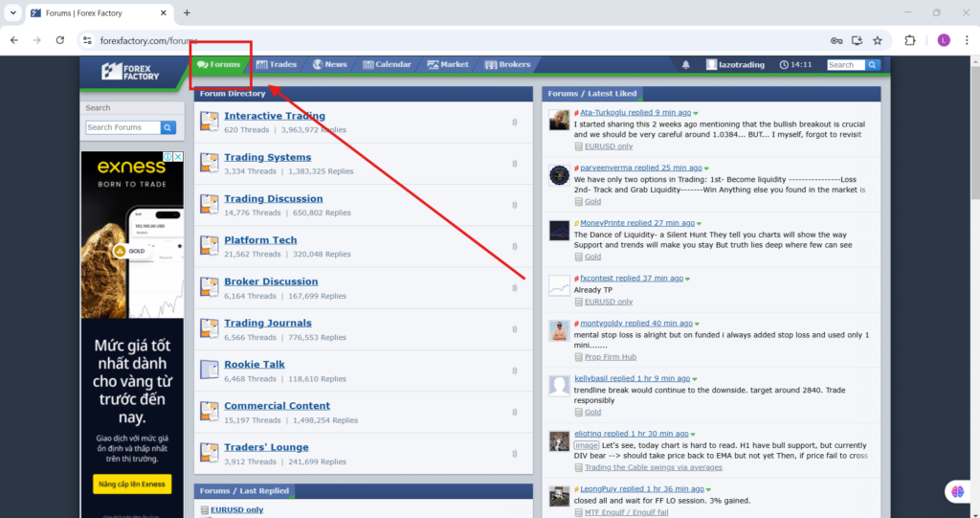Click the montygoldy user avatar thumbnail
Screen dimensions: 980x518
click(559, 330)
